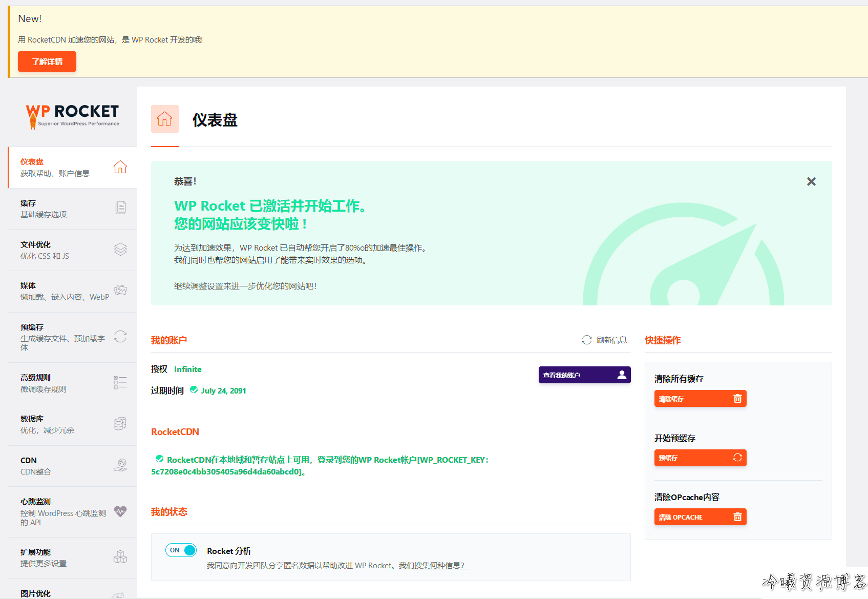The image size is (868, 599).
Task: Click the Infinite license text
Action: [x=187, y=369]
